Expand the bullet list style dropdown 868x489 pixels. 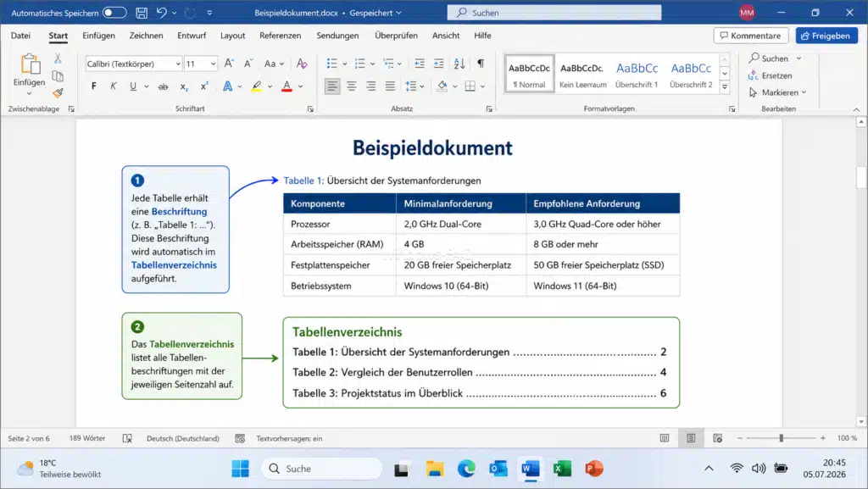[x=344, y=64]
